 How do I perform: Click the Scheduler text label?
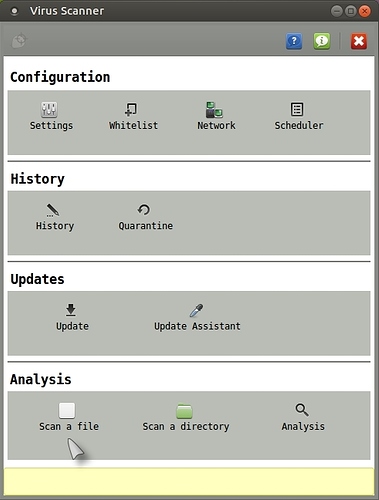299,126
